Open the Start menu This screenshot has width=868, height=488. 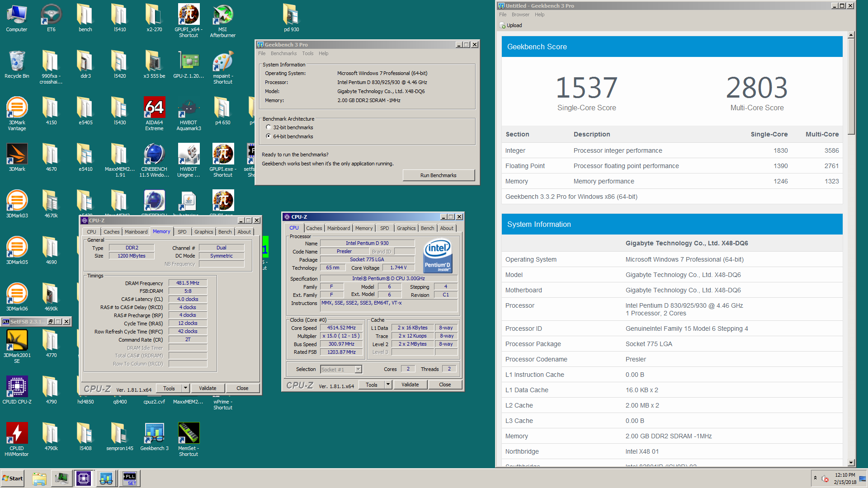click(x=13, y=478)
